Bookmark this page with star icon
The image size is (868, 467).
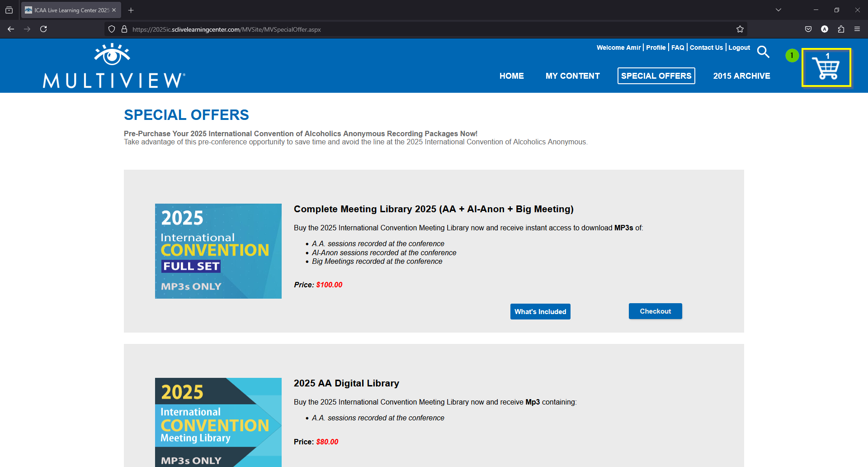pos(740,29)
